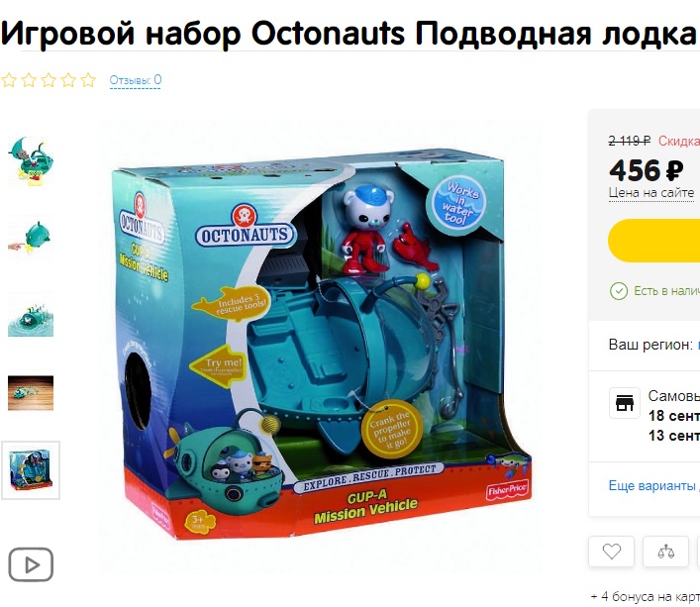Click the "Скидка" discount label
Image resolution: width=700 pixels, height=607 pixels.
pos(679,141)
